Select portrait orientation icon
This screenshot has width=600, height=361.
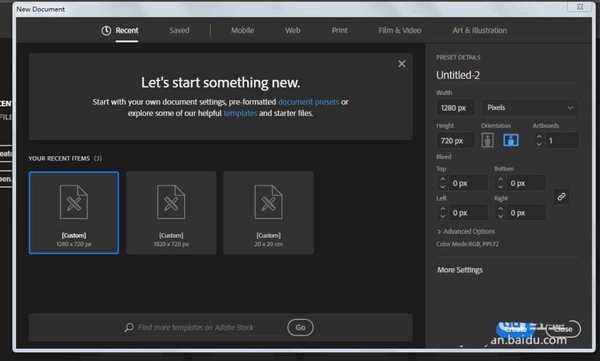[487, 140]
